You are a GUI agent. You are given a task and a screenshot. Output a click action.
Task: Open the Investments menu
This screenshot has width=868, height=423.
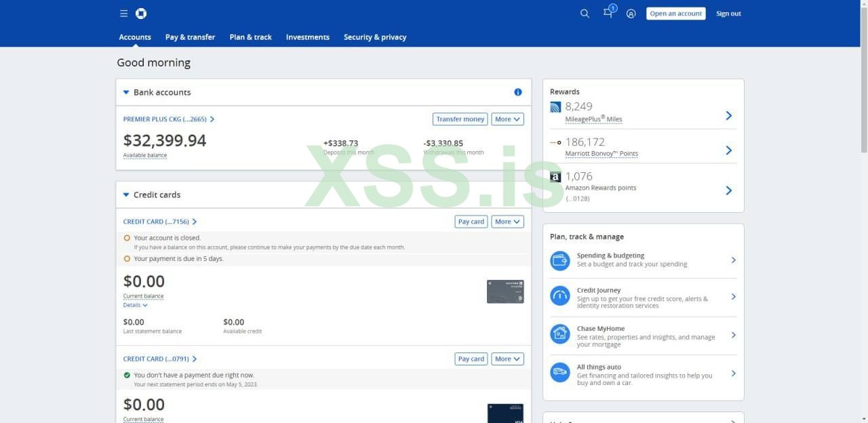[x=308, y=37]
